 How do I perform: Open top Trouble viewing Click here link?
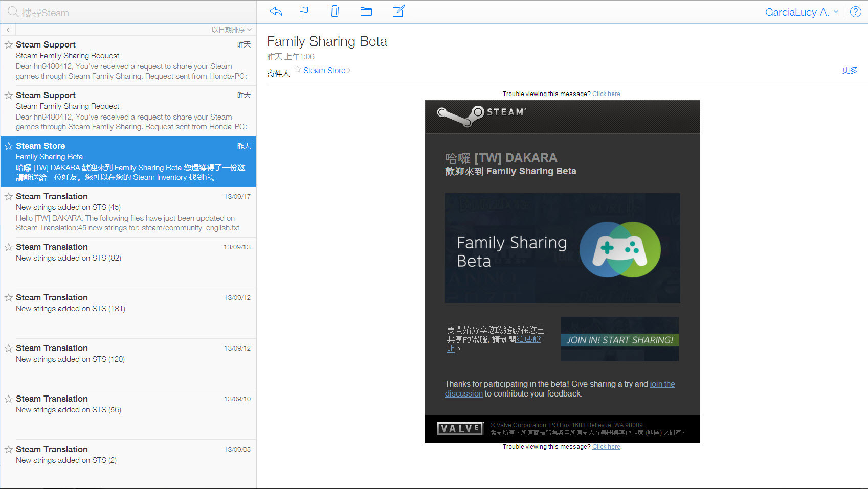(x=606, y=94)
